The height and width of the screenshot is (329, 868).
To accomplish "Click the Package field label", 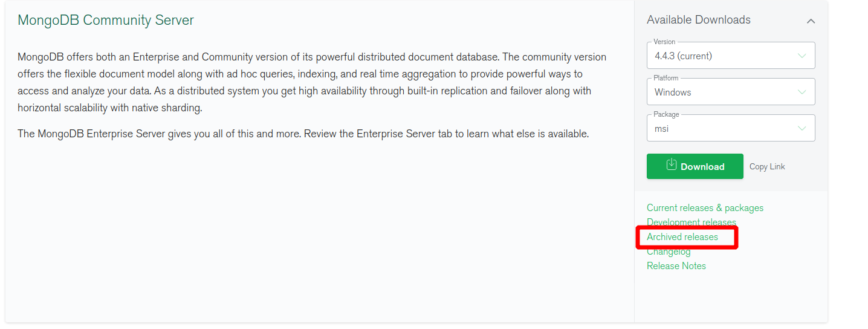I will [666, 114].
